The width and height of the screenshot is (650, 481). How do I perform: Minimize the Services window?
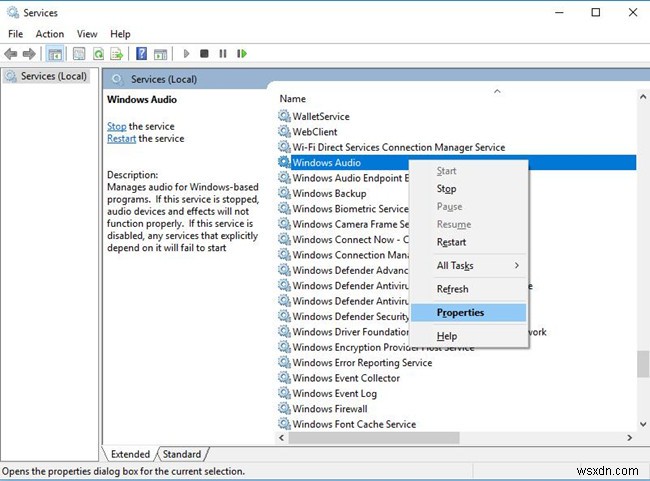point(559,12)
